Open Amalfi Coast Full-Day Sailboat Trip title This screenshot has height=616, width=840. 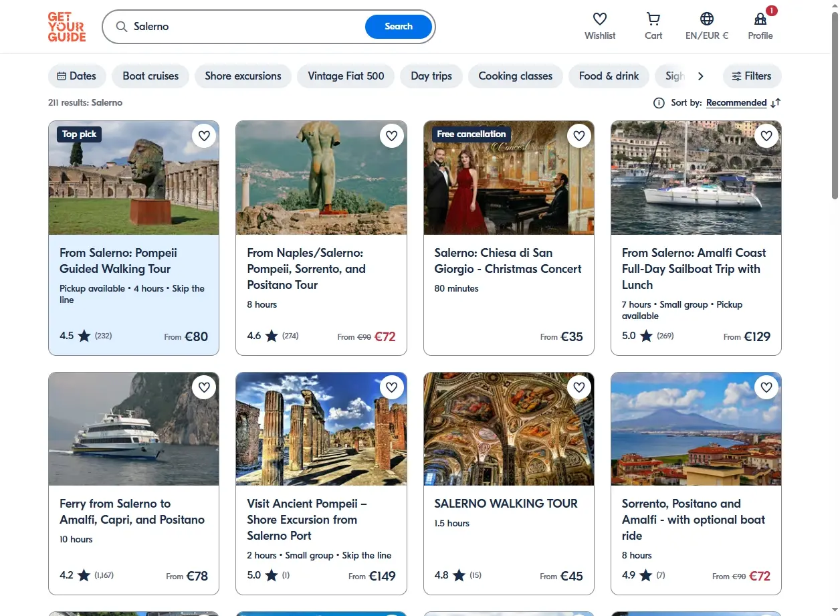[x=694, y=269]
